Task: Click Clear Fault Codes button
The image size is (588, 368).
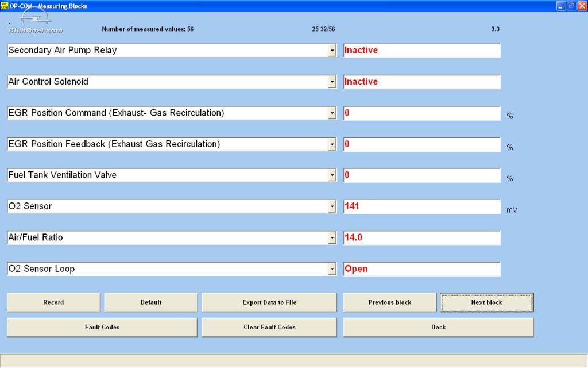Action: (x=269, y=327)
